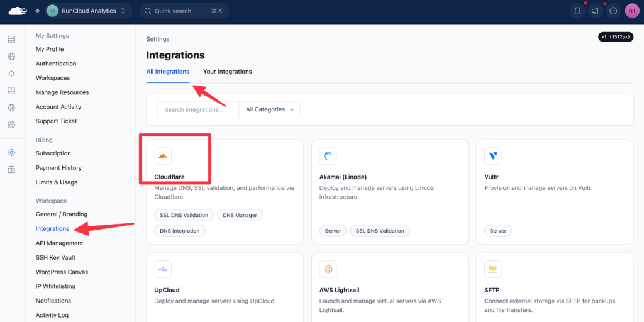This screenshot has height=322, width=644.
Task: Open Payment History page
Action: (x=58, y=167)
